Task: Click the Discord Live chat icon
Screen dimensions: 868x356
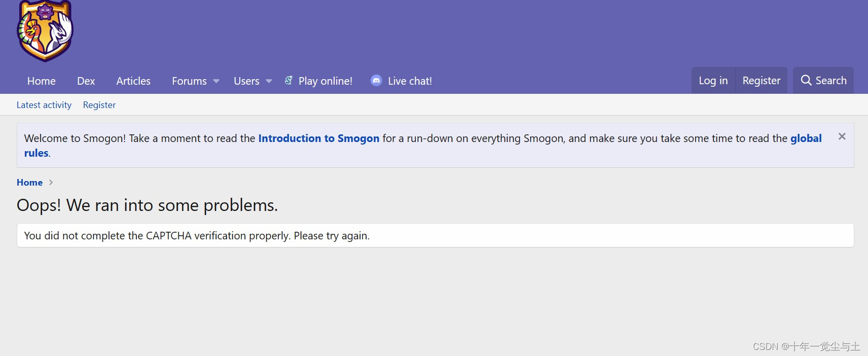Action: pos(376,80)
